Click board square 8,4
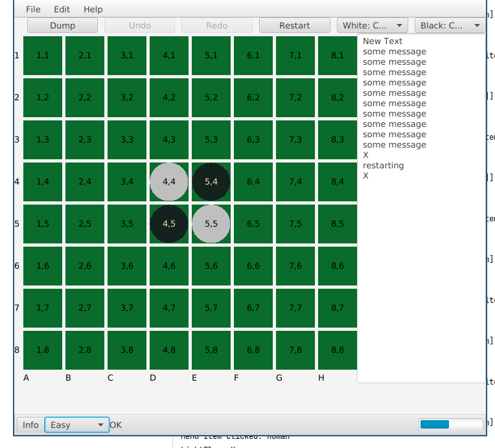This screenshot has width=495, height=448. point(338,182)
